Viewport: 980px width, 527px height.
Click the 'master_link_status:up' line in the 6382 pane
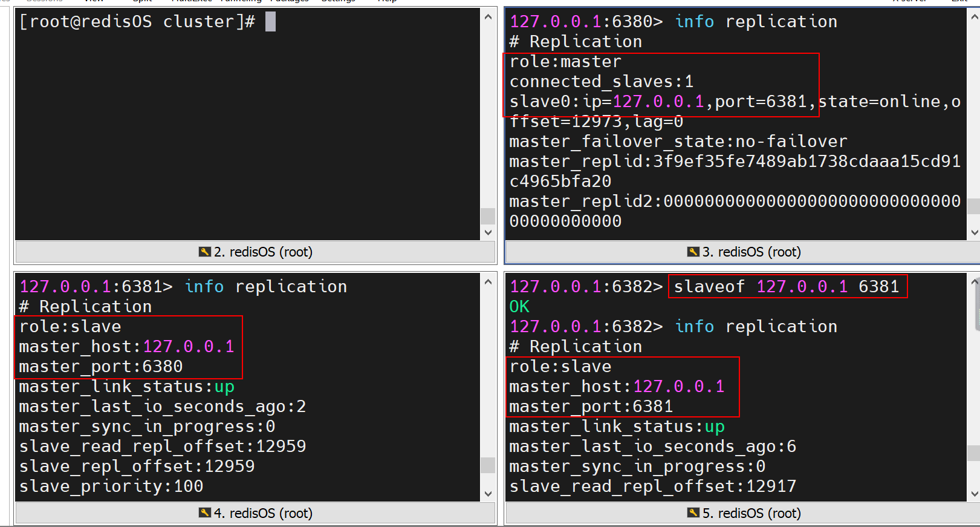click(x=617, y=427)
